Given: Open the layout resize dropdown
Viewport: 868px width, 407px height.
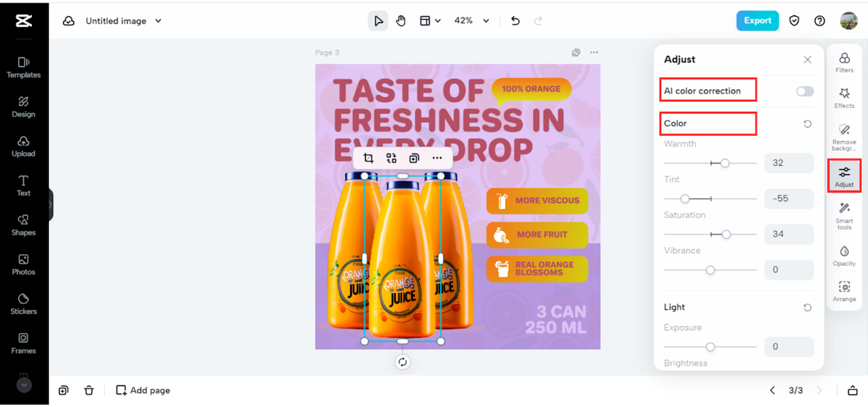Looking at the screenshot, I should 430,21.
